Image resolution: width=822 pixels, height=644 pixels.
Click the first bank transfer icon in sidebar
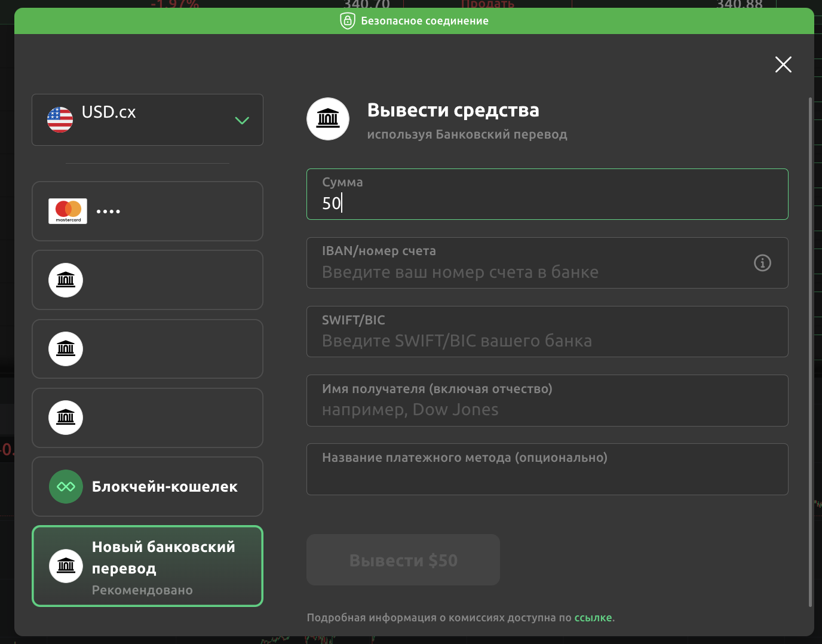66,280
